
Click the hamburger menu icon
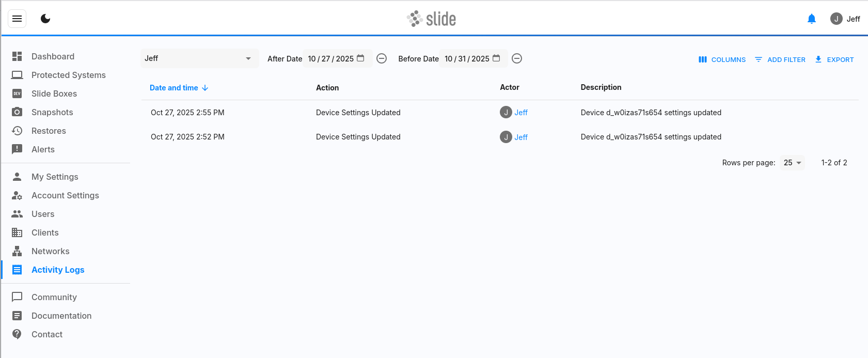coord(17,19)
